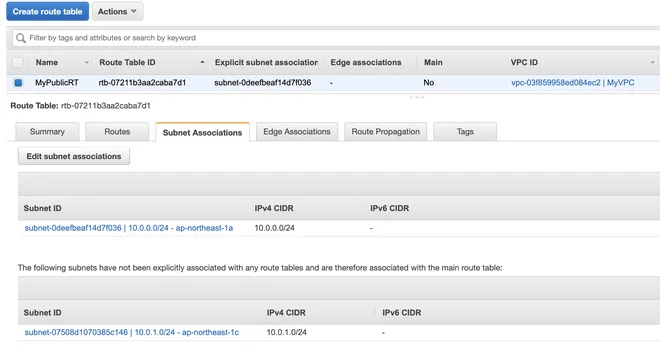Image resolution: width=660 pixels, height=361 pixels.
Task: Click the 10.0.1.0/24 IPv4 CIDR cell
Action: point(287,332)
